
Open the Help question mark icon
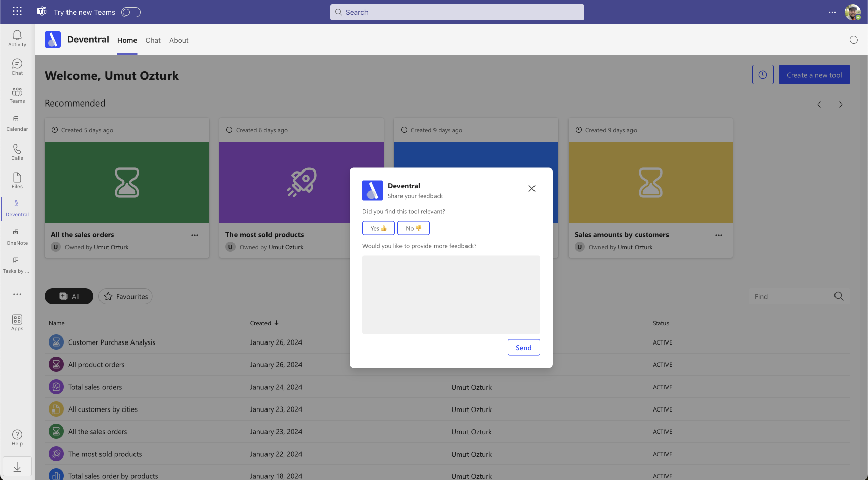pyautogui.click(x=17, y=437)
